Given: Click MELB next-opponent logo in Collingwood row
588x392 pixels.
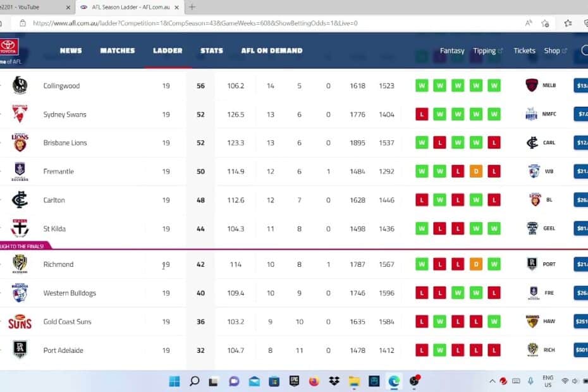Looking at the screenshot, I should (532, 85).
